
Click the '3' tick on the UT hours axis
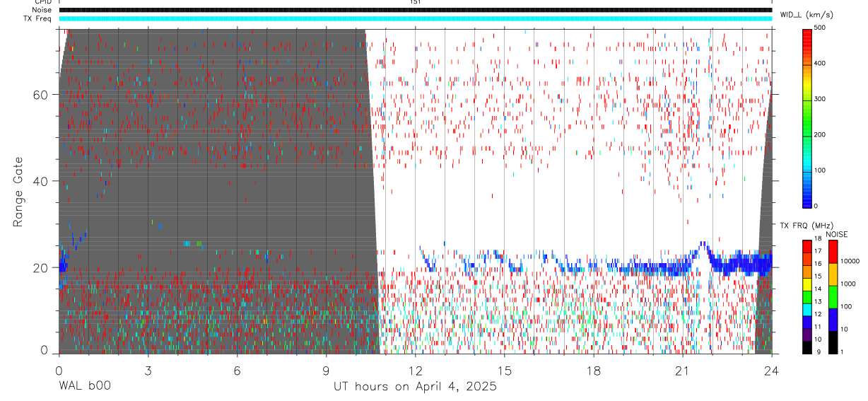148,371
